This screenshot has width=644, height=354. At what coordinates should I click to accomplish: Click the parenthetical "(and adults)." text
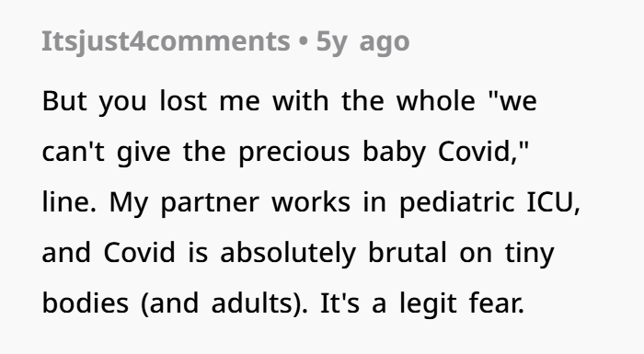click(224, 303)
